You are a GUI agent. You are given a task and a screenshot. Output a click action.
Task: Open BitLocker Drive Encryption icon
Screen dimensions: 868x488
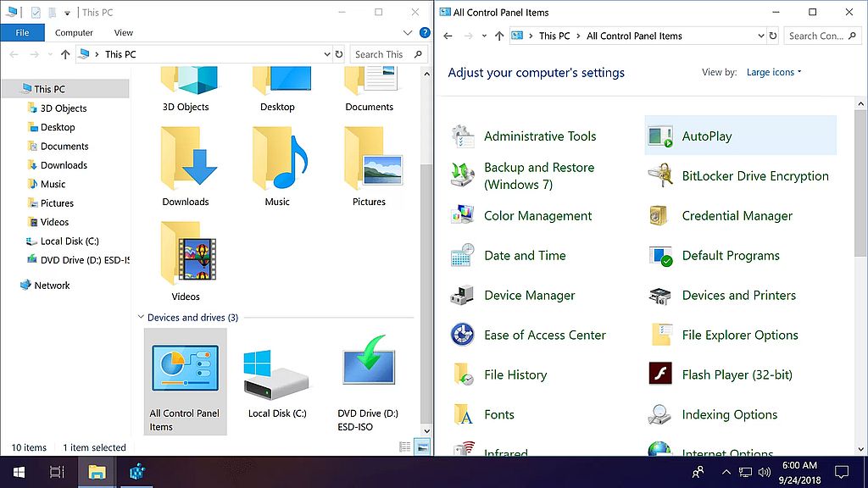[659, 176]
